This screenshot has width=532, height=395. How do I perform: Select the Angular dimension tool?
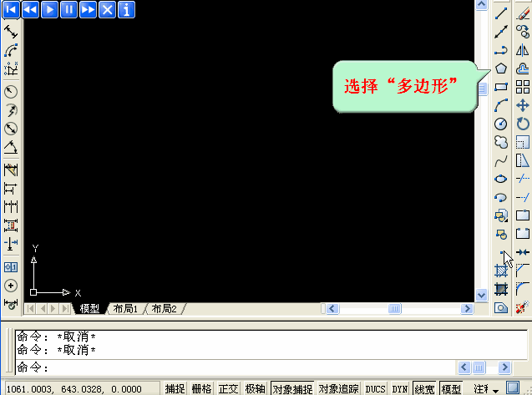point(11,147)
